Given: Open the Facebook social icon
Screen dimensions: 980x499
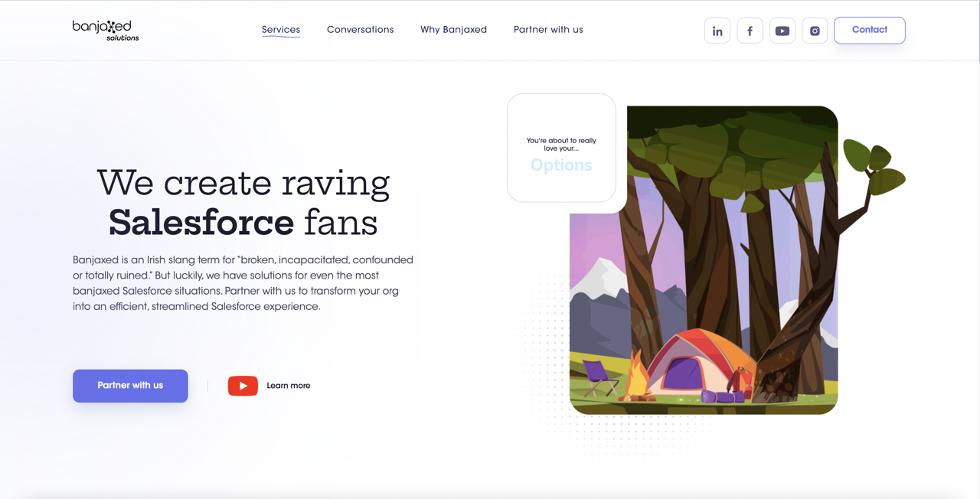Looking at the screenshot, I should coord(750,31).
